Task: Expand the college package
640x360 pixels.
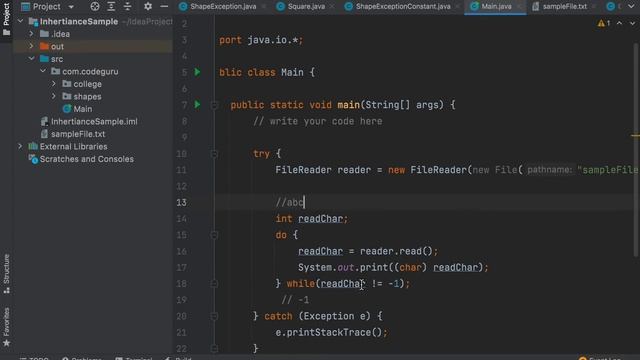Action: [54, 84]
